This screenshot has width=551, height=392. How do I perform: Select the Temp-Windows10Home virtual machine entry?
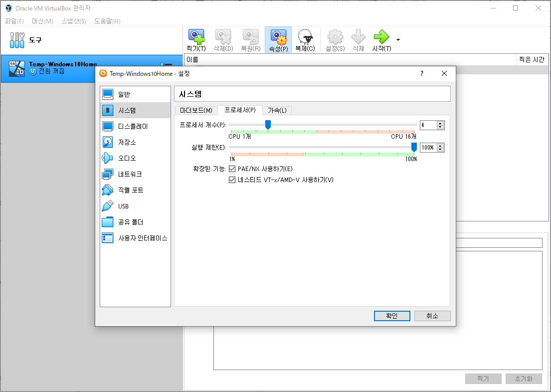point(92,68)
